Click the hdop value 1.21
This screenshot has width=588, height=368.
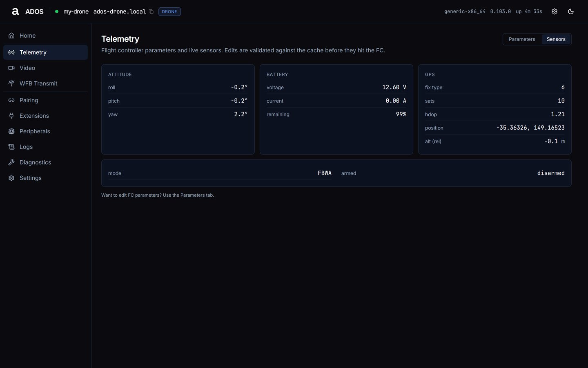click(558, 114)
